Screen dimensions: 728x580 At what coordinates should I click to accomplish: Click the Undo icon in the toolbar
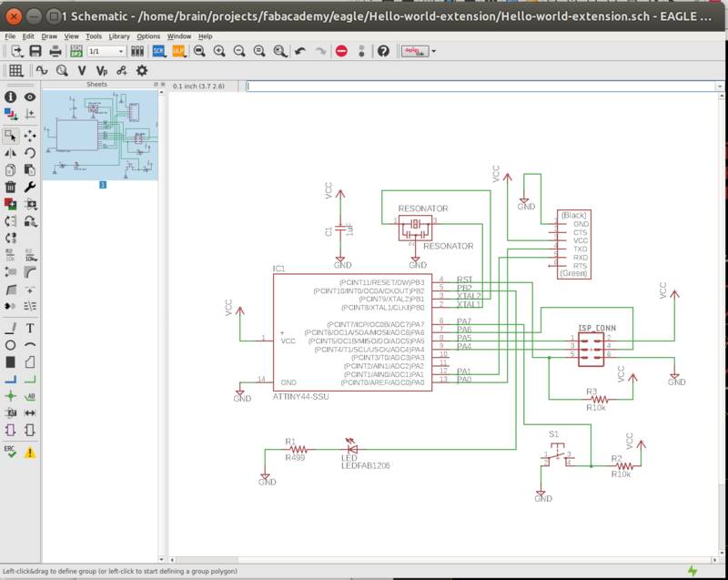[299, 52]
